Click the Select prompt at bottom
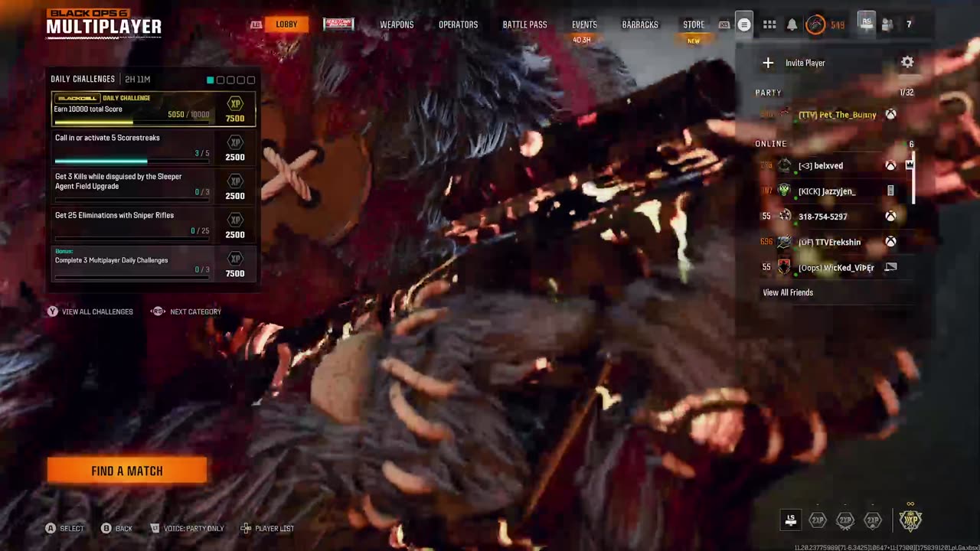The height and width of the screenshot is (551, 980). point(64,528)
